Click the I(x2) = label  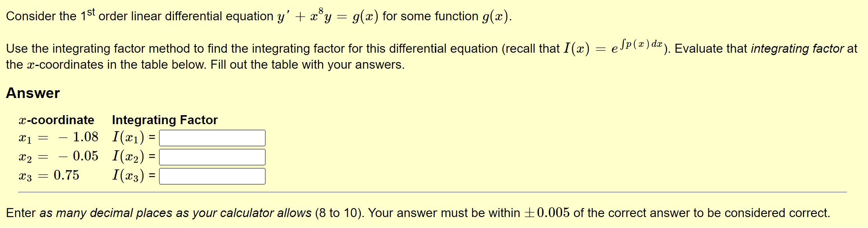(x=134, y=157)
